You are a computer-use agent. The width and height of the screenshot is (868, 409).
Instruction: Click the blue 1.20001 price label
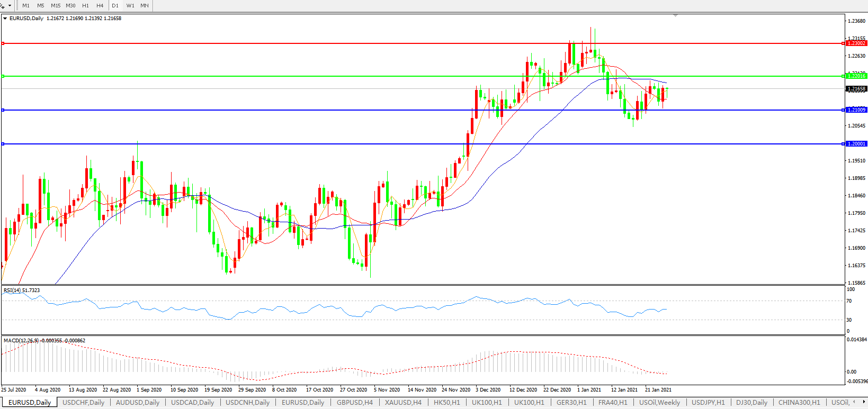(856, 144)
